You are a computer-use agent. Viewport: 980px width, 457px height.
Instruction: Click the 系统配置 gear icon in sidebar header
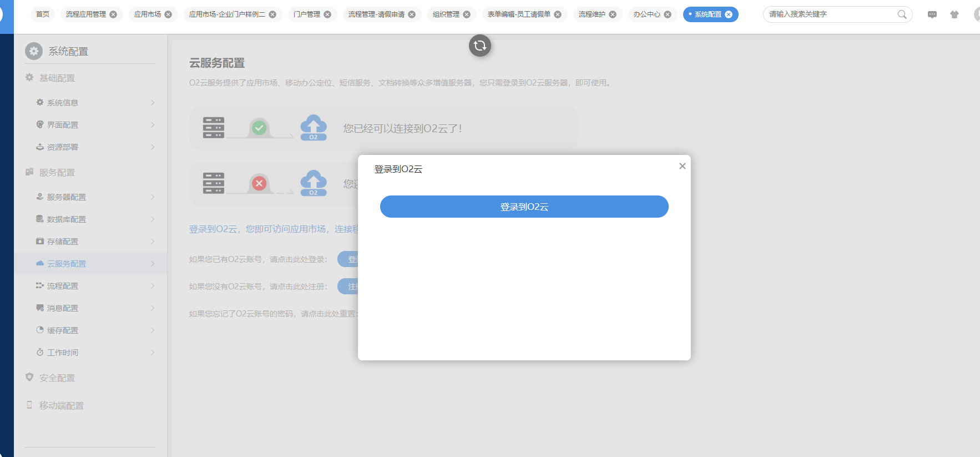[x=34, y=51]
